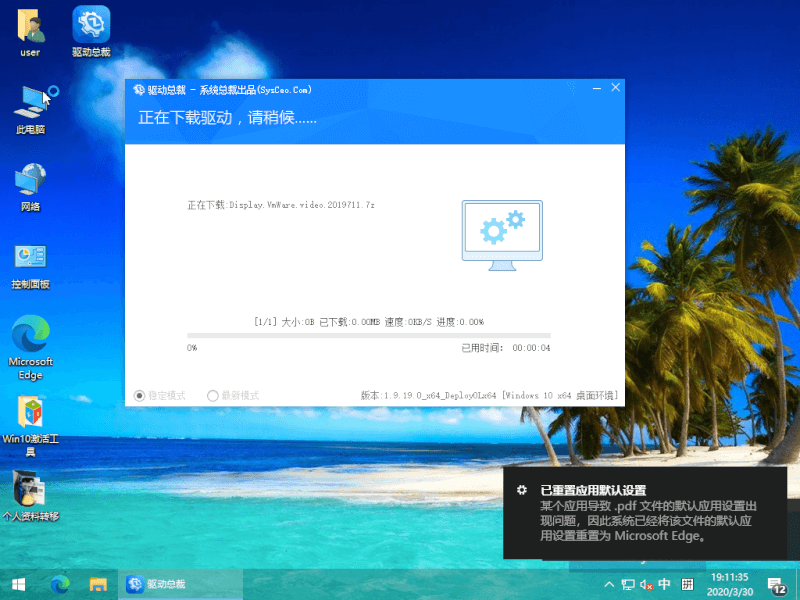800x600 pixels.
Task: Click the download progress bar
Action: tap(368, 336)
